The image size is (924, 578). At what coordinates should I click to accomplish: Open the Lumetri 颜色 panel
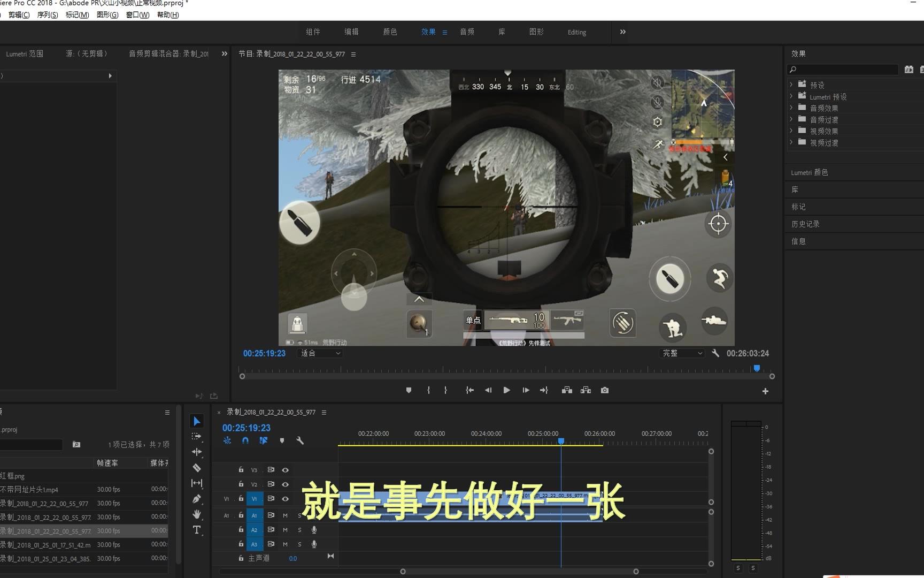coord(809,172)
